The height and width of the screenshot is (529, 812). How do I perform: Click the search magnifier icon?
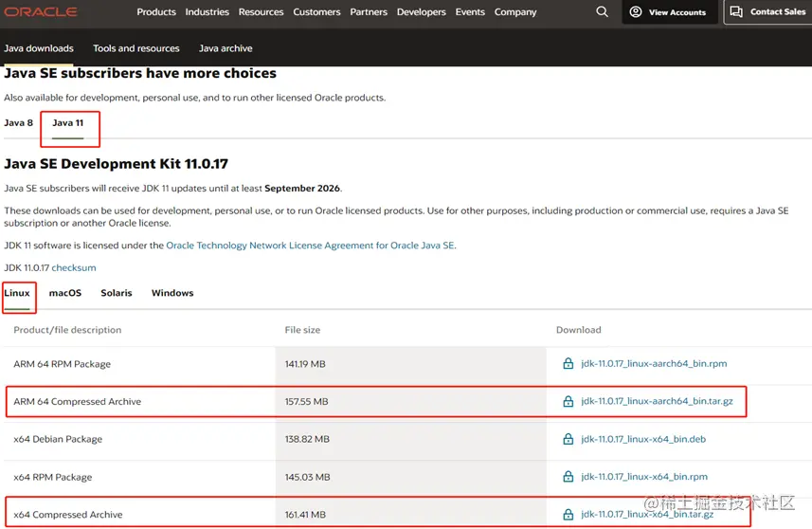coord(603,12)
